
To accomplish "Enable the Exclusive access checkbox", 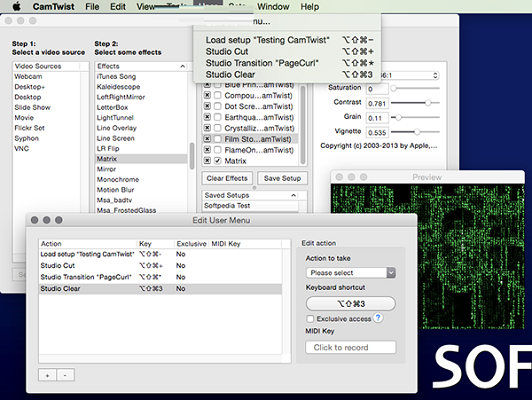I will (x=310, y=319).
